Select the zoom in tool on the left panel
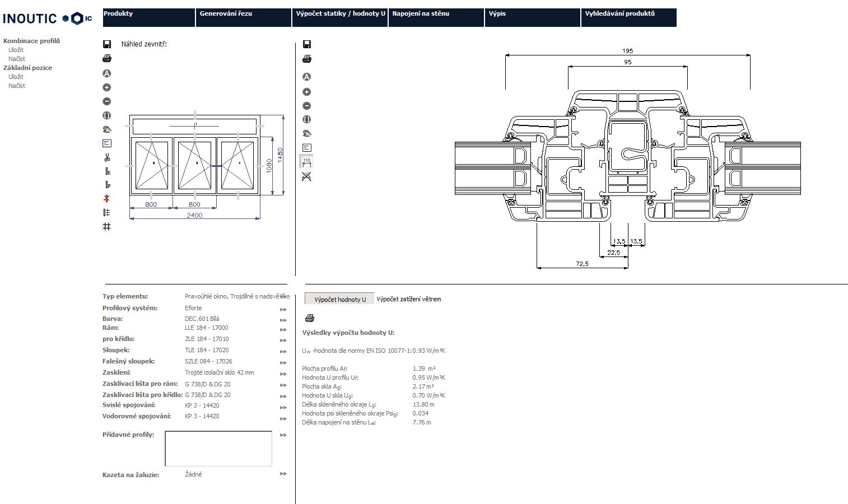 [106, 87]
